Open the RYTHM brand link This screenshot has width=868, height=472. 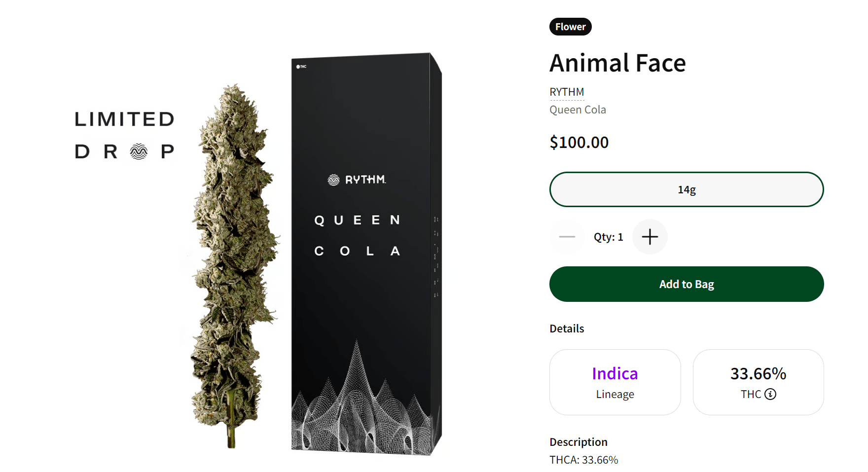coord(567,92)
